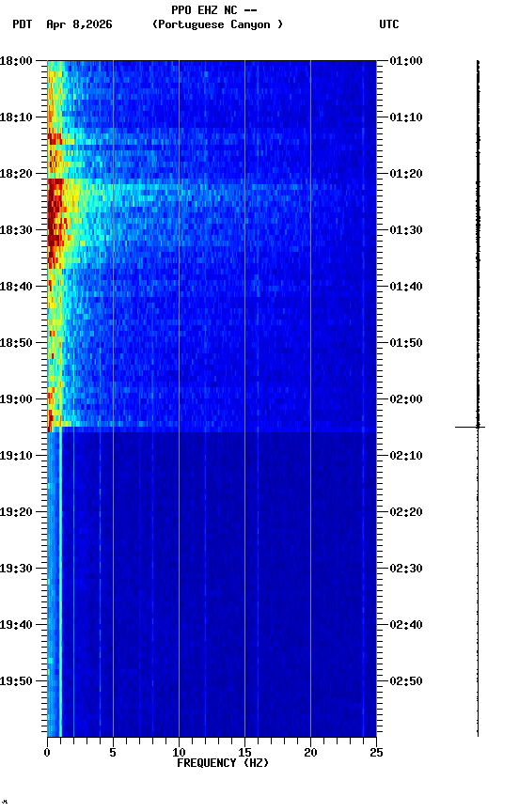Click the 01:30 UTC time label
The image size is (519, 812).
point(406,230)
